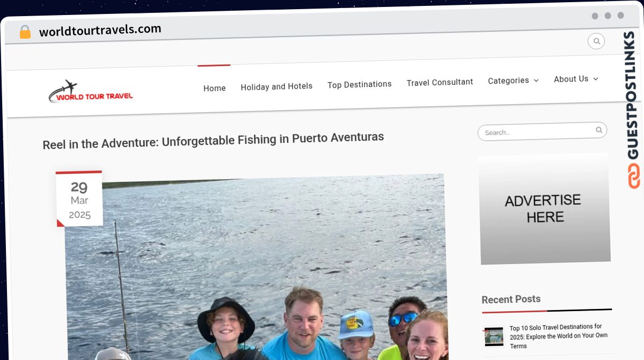Click the worldtourtravels.com address bar URL

[x=100, y=31]
